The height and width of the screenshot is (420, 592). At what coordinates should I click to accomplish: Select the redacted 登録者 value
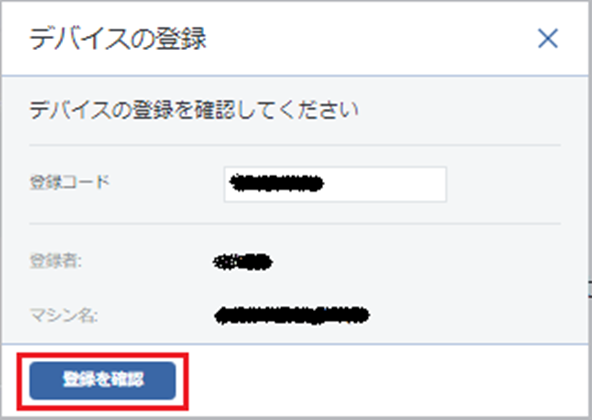coord(242,262)
